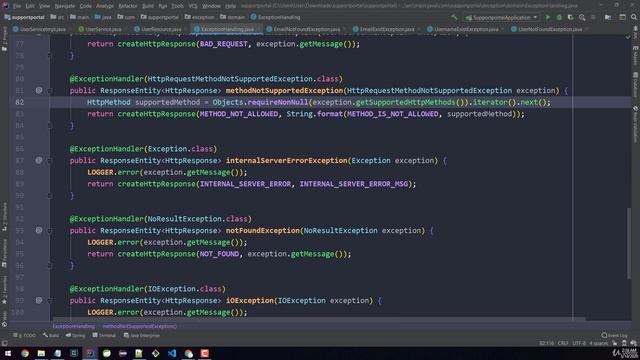Click line number 82 in gutter
640x360 pixels.
[x=20, y=102]
